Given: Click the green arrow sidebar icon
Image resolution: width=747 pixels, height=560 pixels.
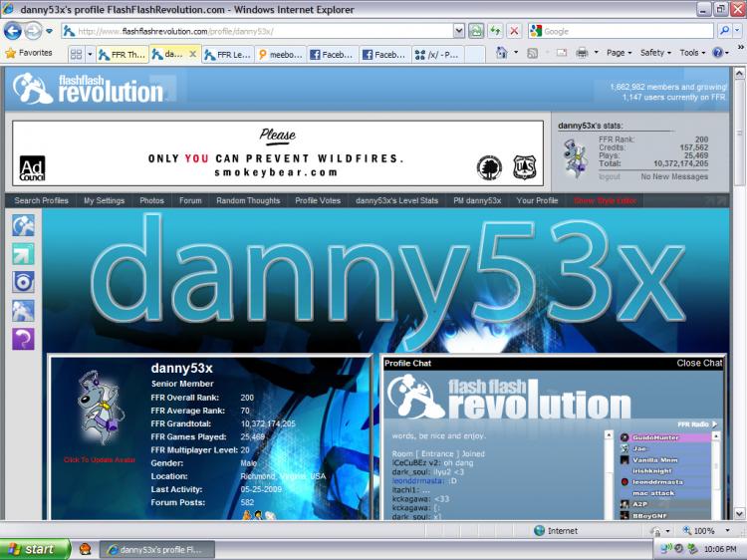Looking at the screenshot, I should [23, 254].
